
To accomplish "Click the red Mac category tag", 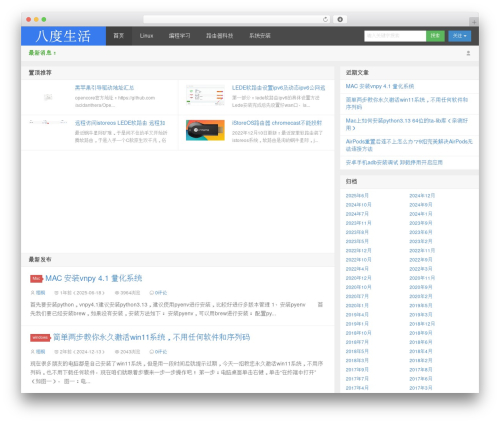I will pos(36,279).
